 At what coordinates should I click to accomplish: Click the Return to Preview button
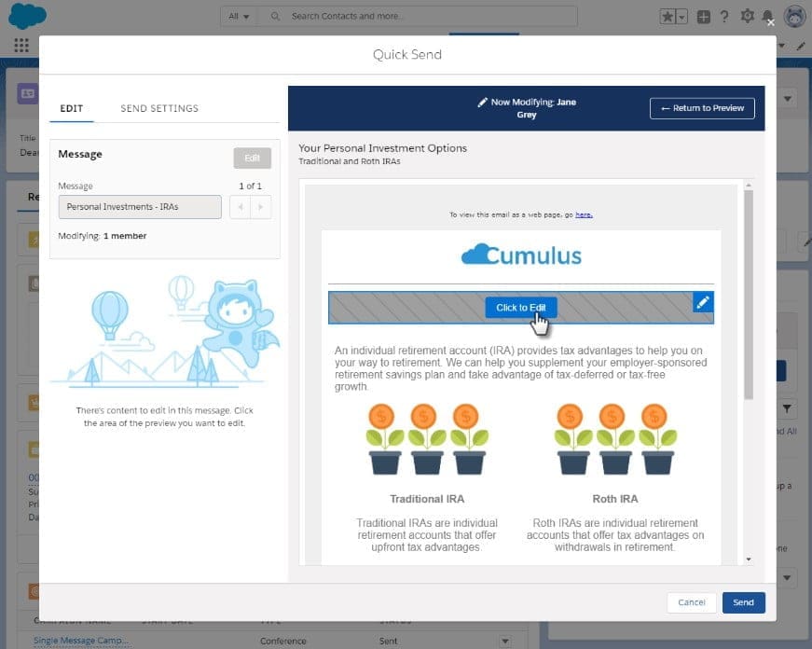(x=702, y=108)
